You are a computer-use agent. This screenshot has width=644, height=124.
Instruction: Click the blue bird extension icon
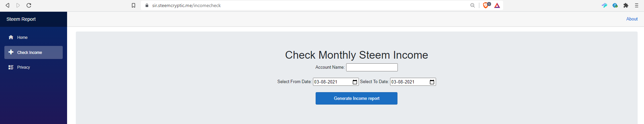coord(604,5)
